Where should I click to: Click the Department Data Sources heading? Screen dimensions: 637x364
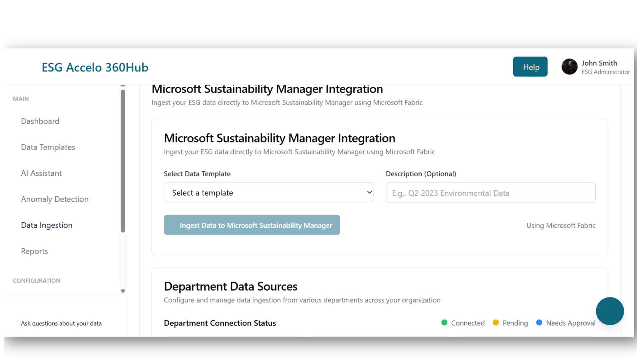click(231, 286)
